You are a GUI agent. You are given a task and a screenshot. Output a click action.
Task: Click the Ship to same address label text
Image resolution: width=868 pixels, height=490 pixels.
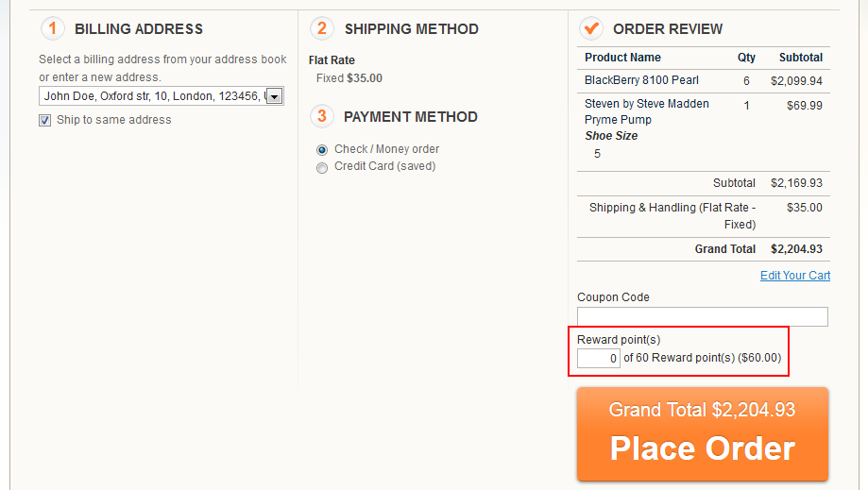click(x=113, y=120)
